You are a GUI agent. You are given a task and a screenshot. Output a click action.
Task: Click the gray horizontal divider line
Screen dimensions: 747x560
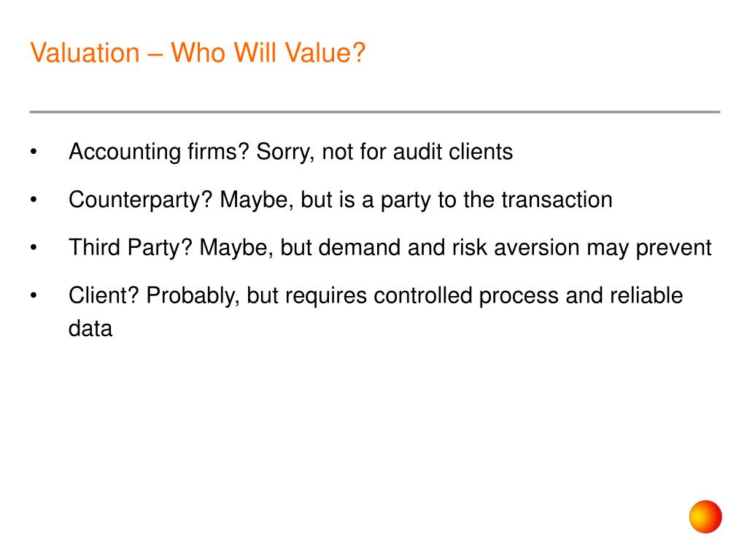point(375,112)
